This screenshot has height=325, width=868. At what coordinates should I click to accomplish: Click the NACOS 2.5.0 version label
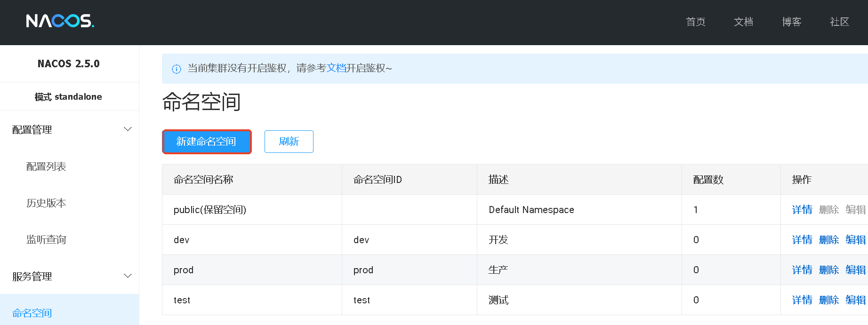click(x=69, y=63)
